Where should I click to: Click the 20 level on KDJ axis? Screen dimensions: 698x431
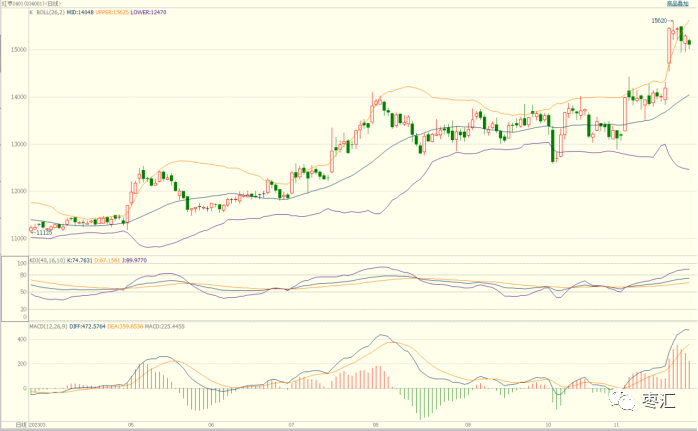pos(24,309)
